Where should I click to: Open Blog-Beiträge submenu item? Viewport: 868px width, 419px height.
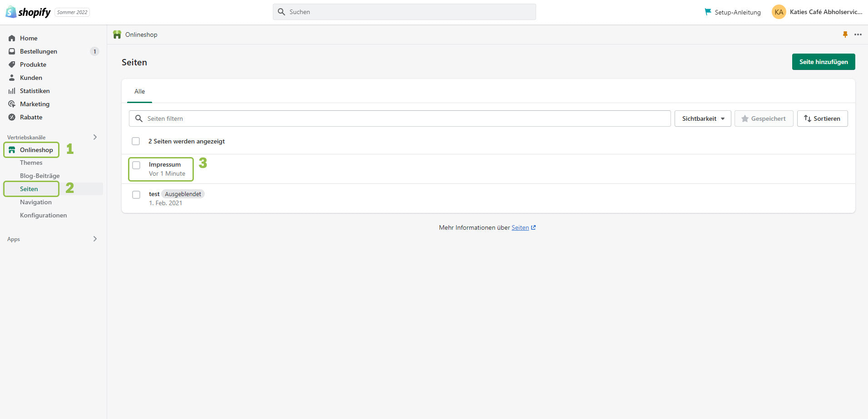[x=39, y=176]
